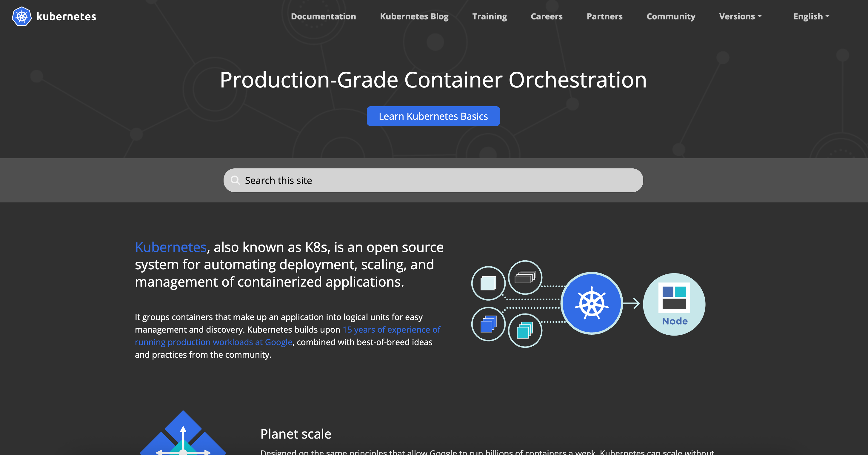Click the teal stacked squares circle icon

click(x=525, y=330)
